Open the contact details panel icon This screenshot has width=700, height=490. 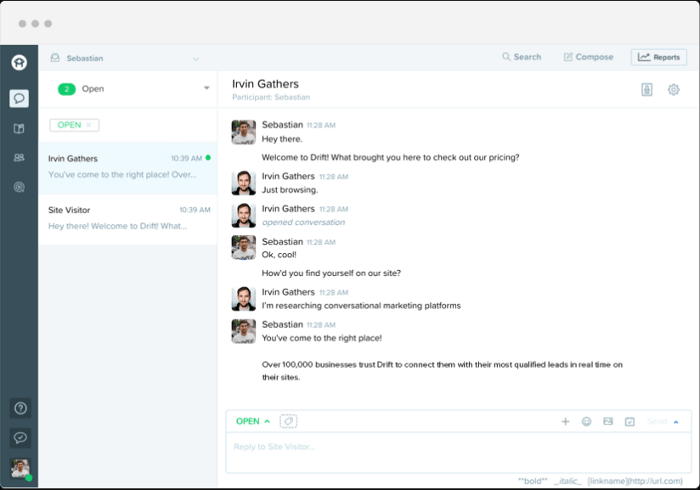[x=646, y=90]
